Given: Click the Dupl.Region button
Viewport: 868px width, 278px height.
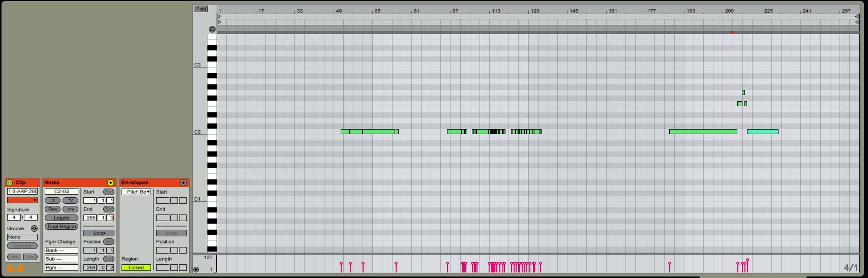Looking at the screenshot, I should pos(62,226).
